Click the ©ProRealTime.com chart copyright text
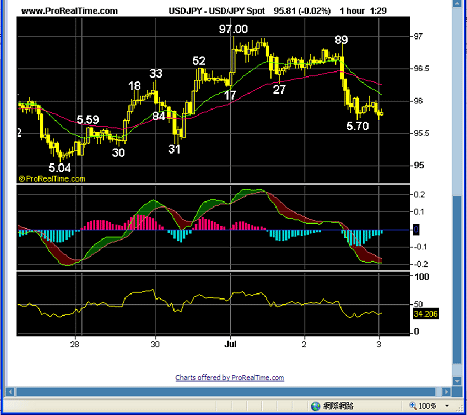This screenshot has width=467, height=415. point(52,179)
